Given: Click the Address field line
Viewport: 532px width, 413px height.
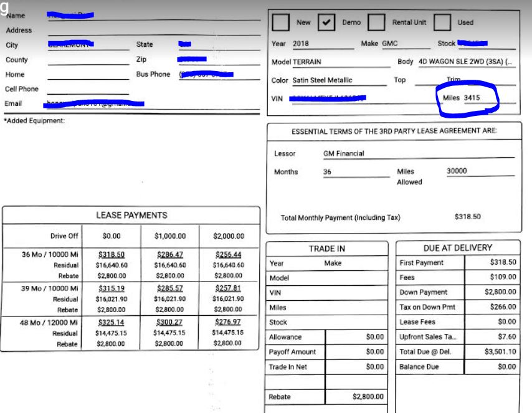Looking at the screenshot, I should pos(154,31).
